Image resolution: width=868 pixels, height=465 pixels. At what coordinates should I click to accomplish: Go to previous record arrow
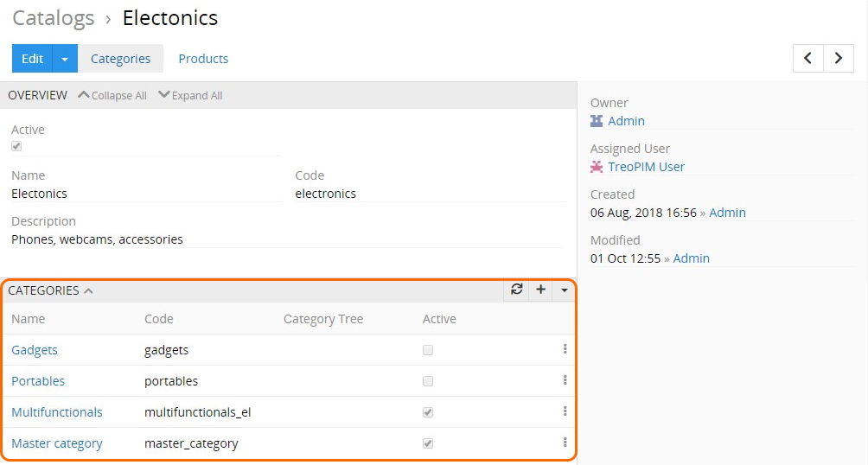(808, 58)
